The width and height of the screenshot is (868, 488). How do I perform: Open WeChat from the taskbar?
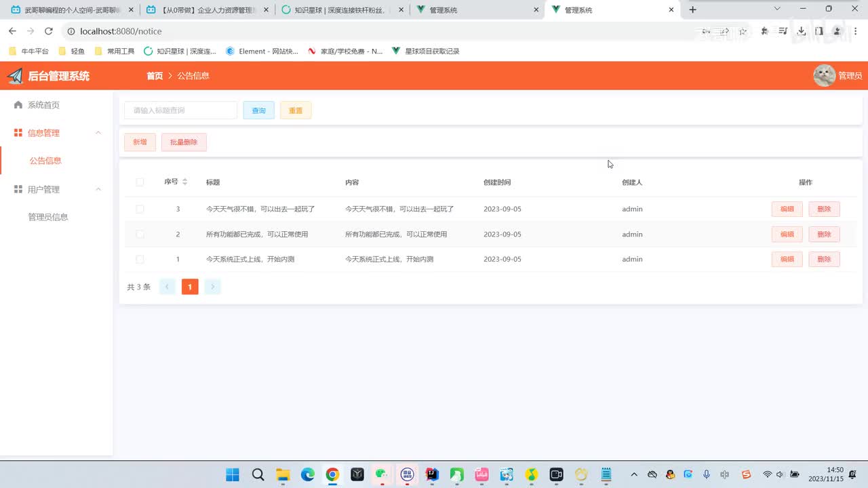pyautogui.click(x=382, y=474)
